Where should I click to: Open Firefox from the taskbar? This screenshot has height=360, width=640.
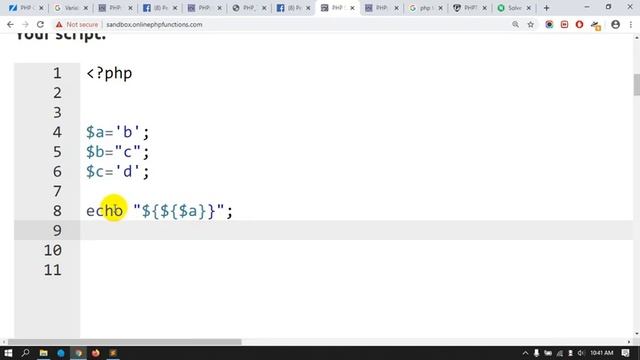tap(96, 353)
